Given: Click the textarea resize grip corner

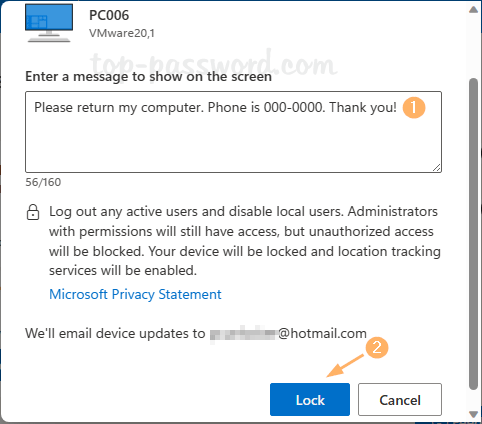Looking at the screenshot, I should [x=436, y=168].
